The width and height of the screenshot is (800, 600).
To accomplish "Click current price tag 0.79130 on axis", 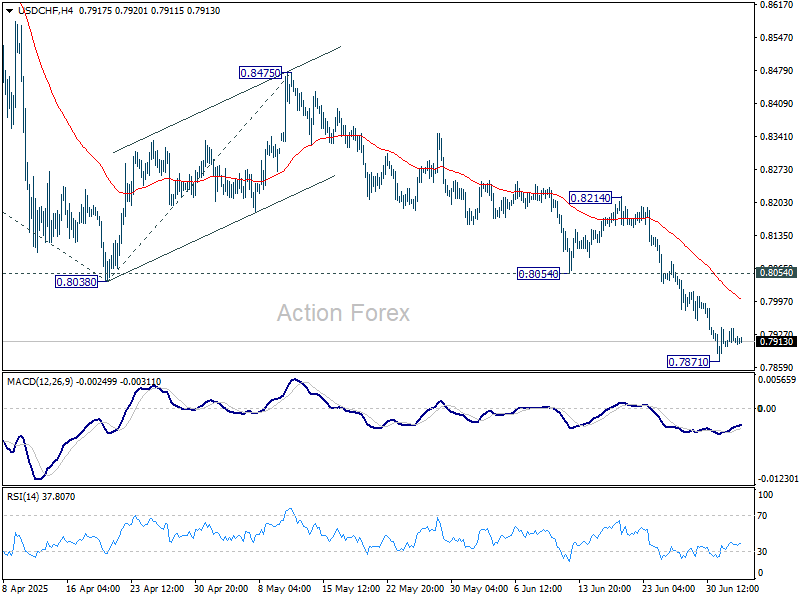I will click(776, 341).
